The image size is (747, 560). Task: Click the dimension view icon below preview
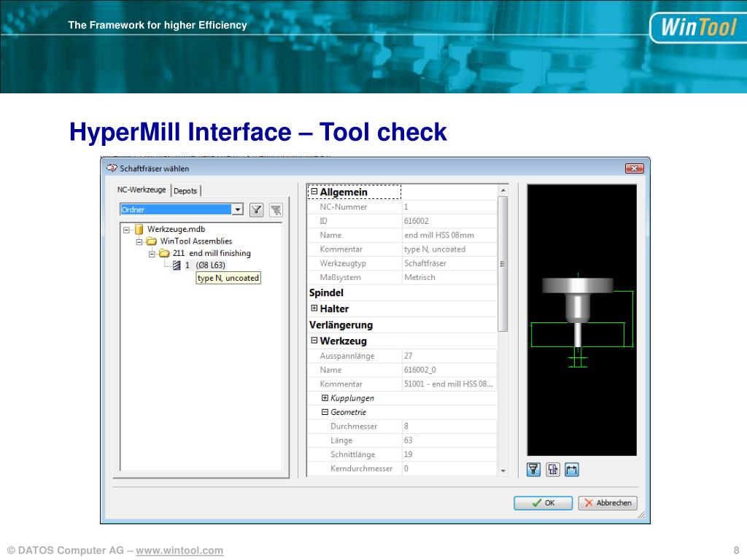[572, 470]
